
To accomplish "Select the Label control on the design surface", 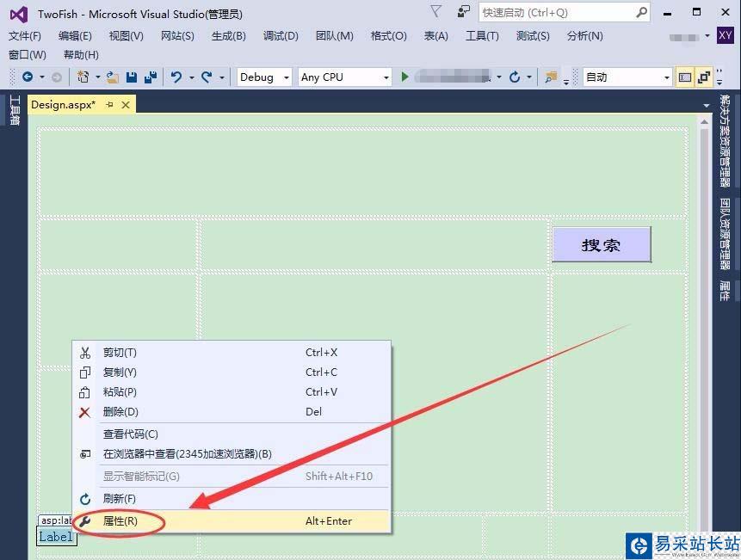I will point(56,537).
